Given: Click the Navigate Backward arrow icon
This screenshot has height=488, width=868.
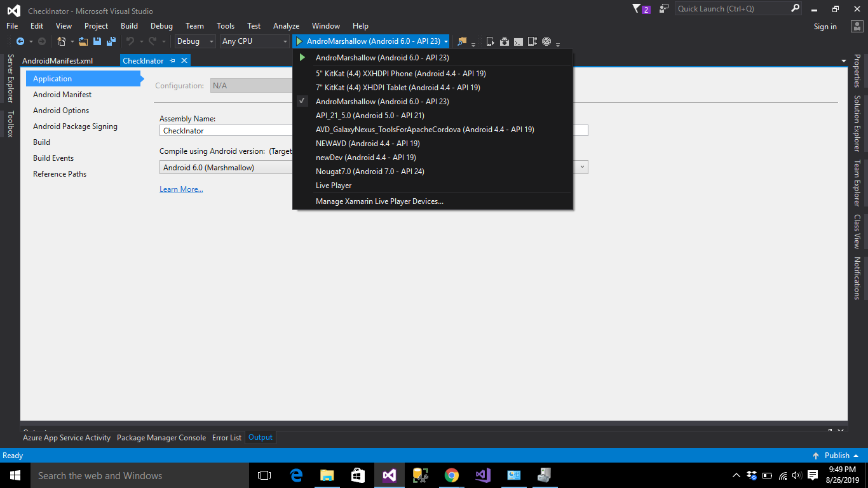Looking at the screenshot, I should click(20, 41).
